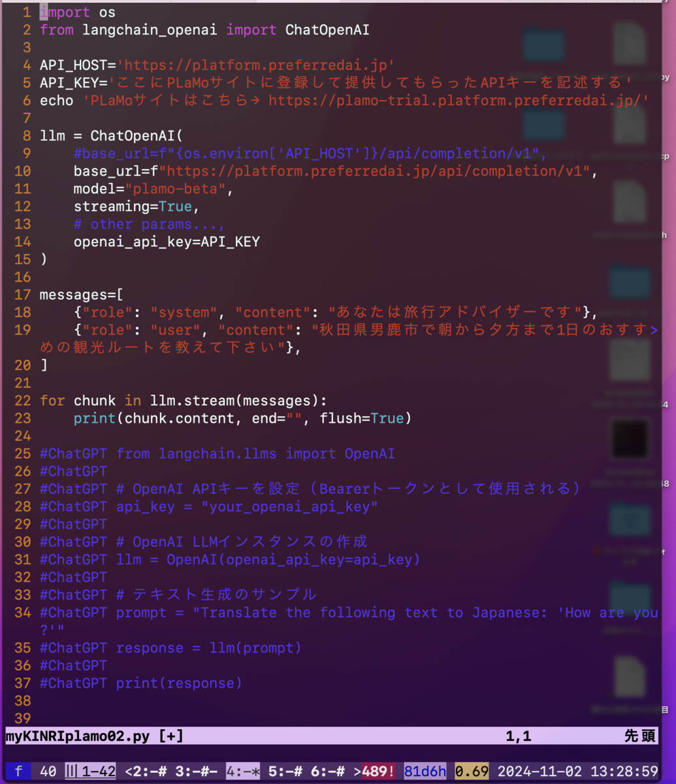Image resolution: width=676 pixels, height=784 pixels.
Task: Click '# other params...,' comment
Action: 150,224
